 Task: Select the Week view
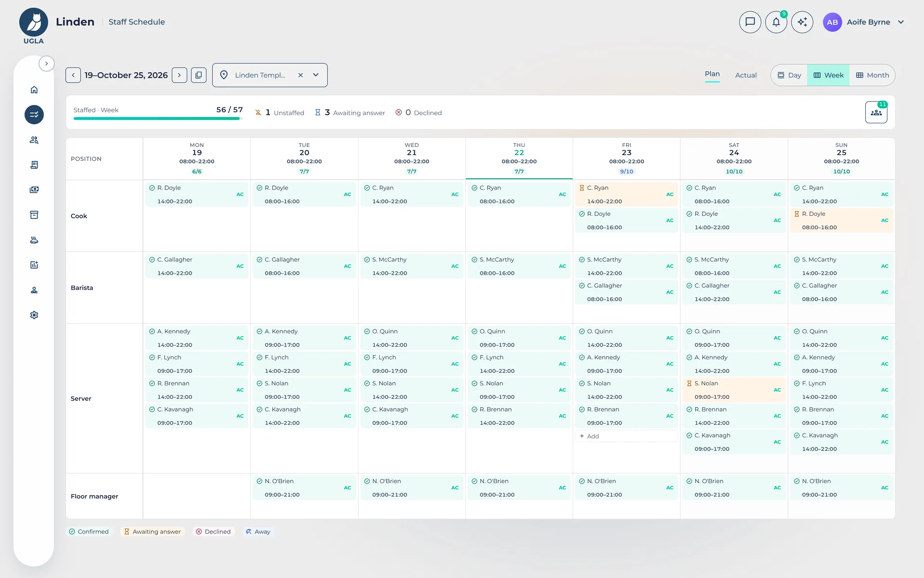(828, 75)
